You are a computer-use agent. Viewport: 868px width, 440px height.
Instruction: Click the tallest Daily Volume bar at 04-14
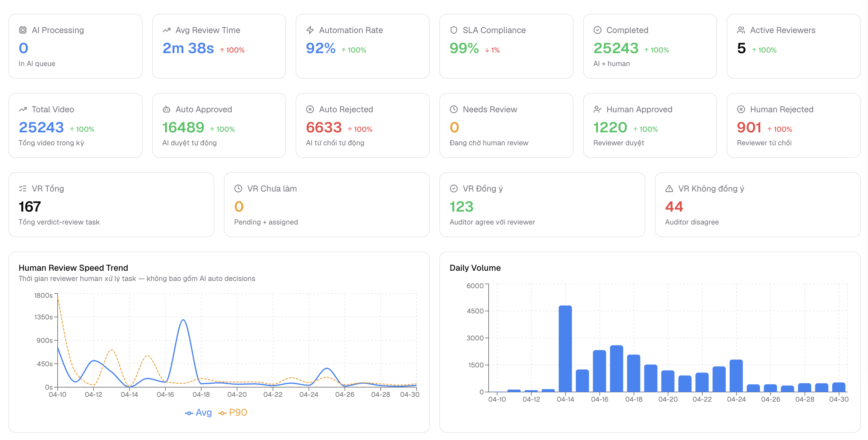[565, 348]
